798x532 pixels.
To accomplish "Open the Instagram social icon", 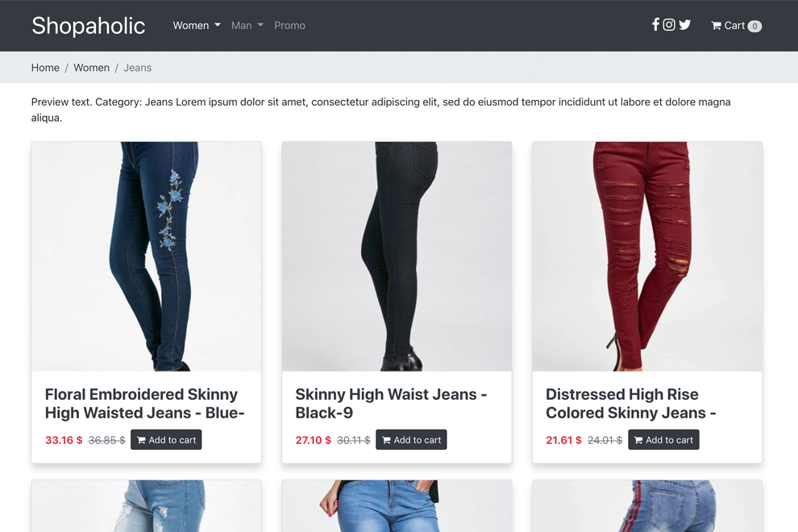I will (669, 24).
